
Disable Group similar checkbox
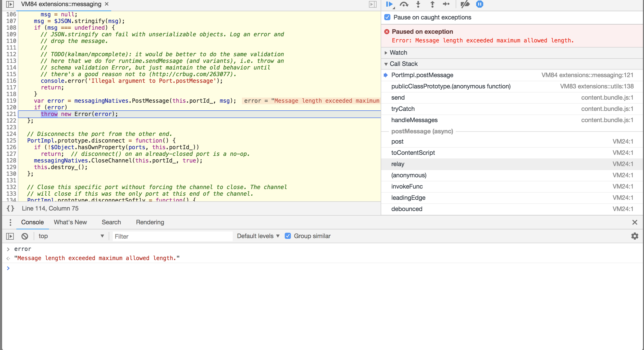coord(288,236)
